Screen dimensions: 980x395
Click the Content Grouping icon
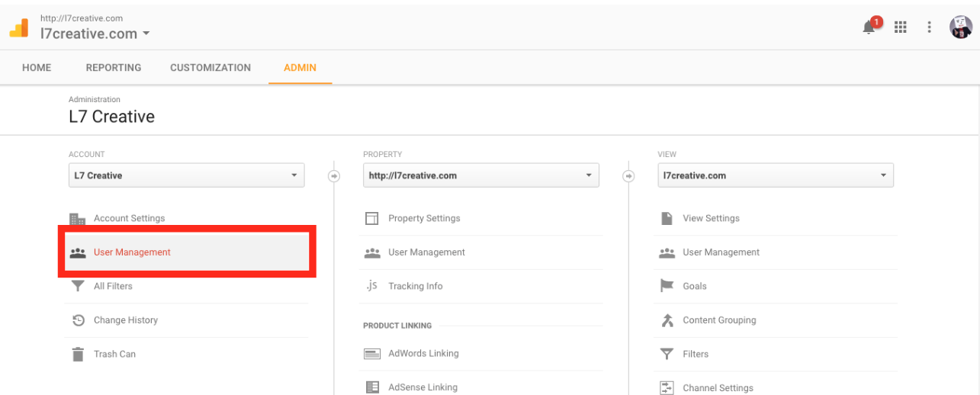tap(667, 320)
